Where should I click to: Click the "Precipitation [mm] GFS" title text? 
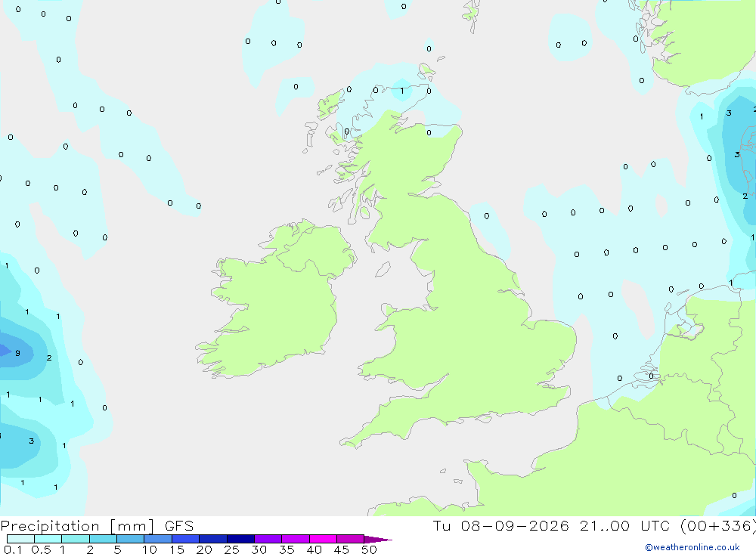97,526
